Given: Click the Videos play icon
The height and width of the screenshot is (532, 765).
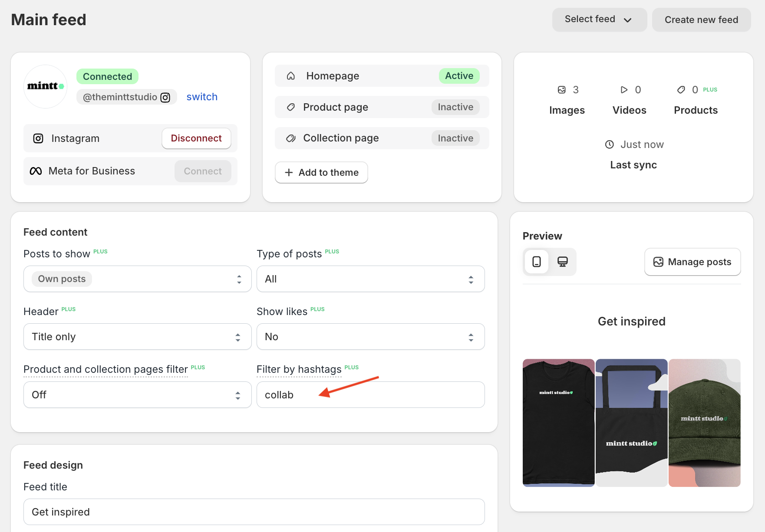Looking at the screenshot, I should coord(624,90).
